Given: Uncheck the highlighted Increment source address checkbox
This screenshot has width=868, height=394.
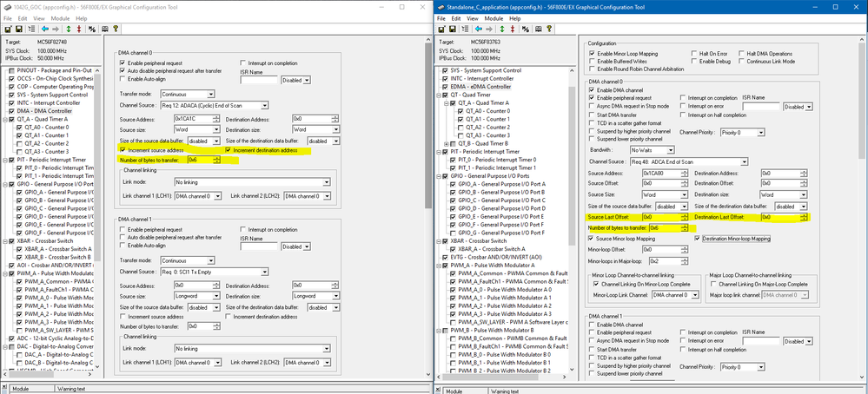Looking at the screenshot, I should 123,150.
